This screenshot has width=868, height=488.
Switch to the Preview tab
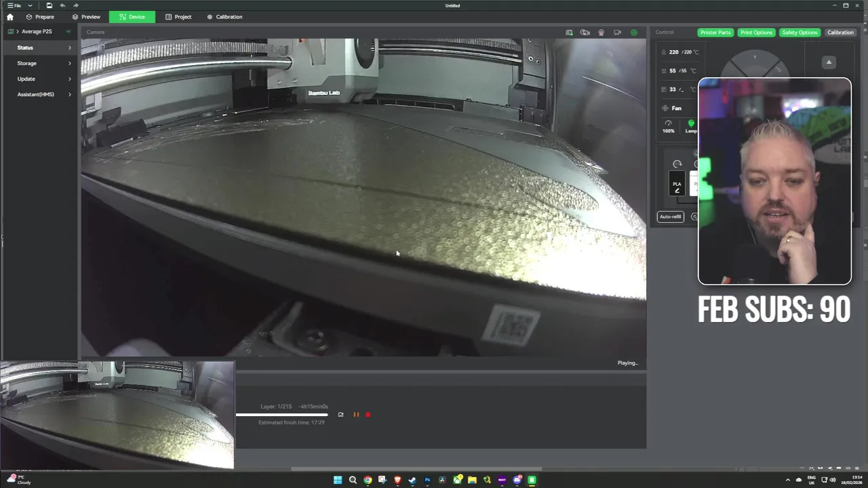(86, 17)
